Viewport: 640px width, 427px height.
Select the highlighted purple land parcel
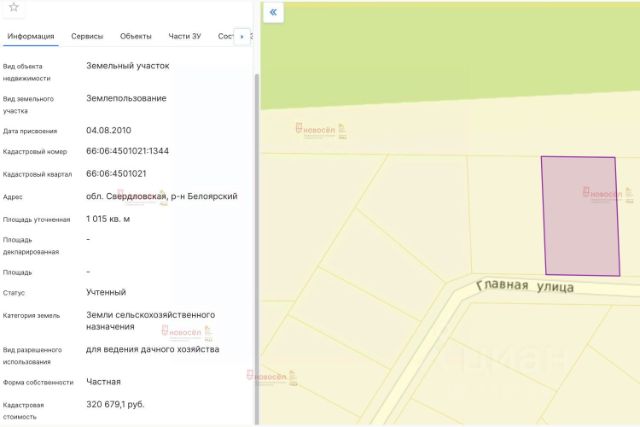(x=581, y=216)
